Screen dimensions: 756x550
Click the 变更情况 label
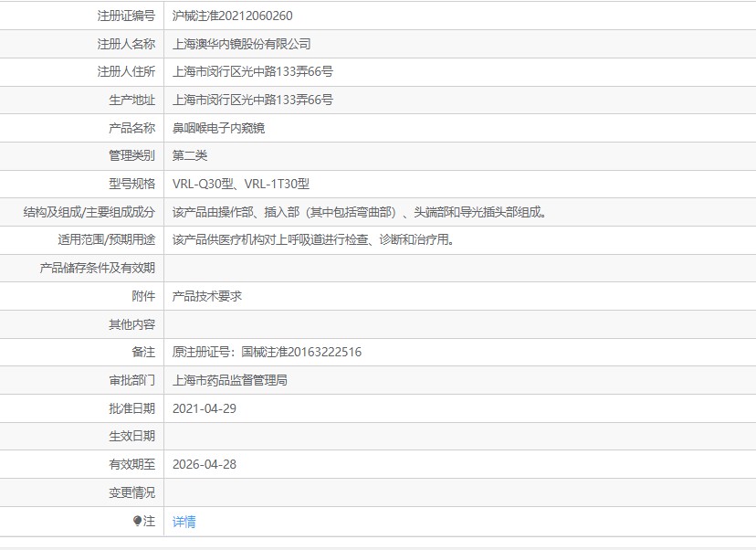coord(132,492)
